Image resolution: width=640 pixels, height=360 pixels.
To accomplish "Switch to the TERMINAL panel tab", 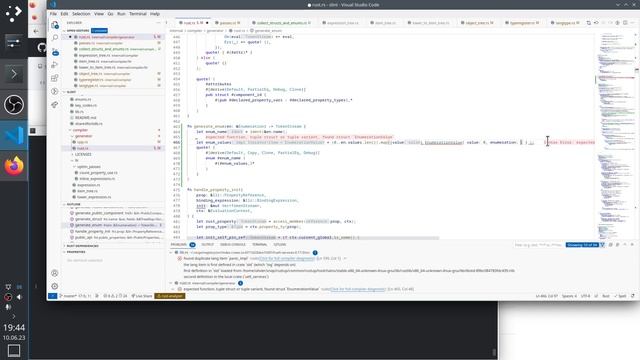I will (x=259, y=244).
